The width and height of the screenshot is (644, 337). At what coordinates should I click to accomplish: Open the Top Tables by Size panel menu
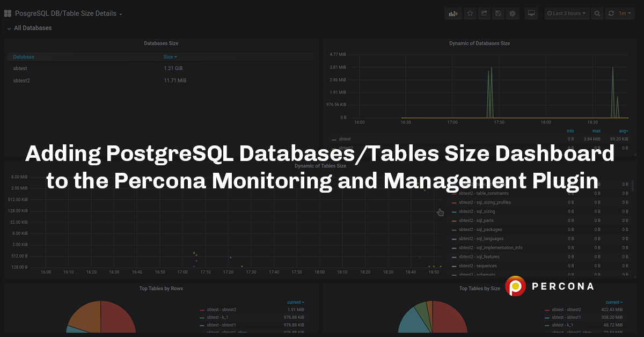click(479, 289)
